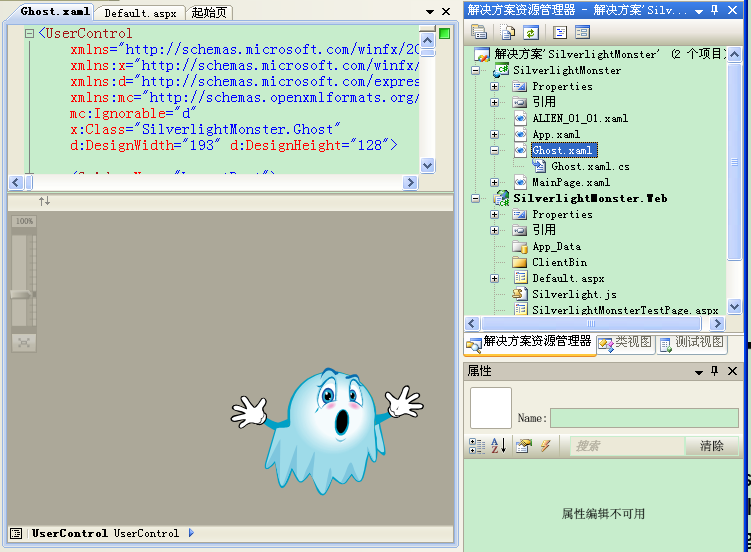Open 测试视图 test view tab
751x552 pixels.
(x=692, y=343)
